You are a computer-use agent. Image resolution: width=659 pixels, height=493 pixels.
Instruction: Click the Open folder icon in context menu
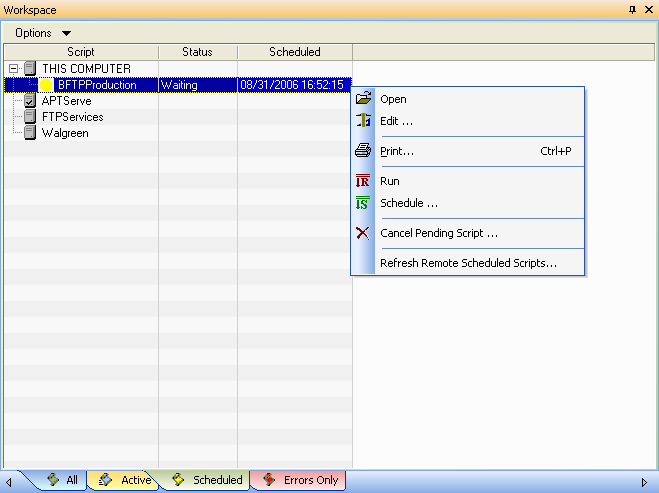363,98
